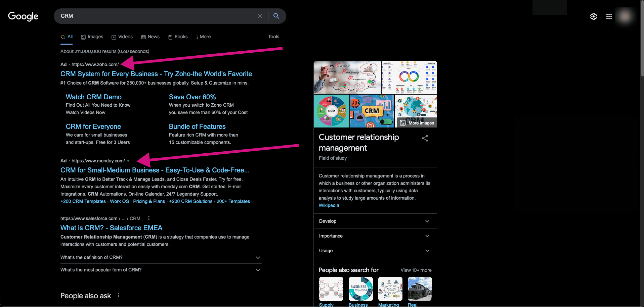Expand What's the most popular form of CRM?
This screenshot has width=644, height=307.
(x=161, y=270)
